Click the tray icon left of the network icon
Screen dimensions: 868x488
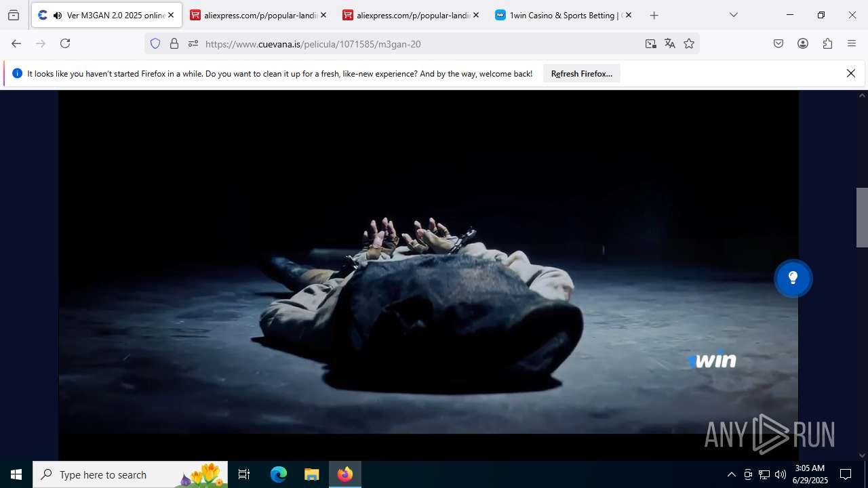[x=748, y=474]
